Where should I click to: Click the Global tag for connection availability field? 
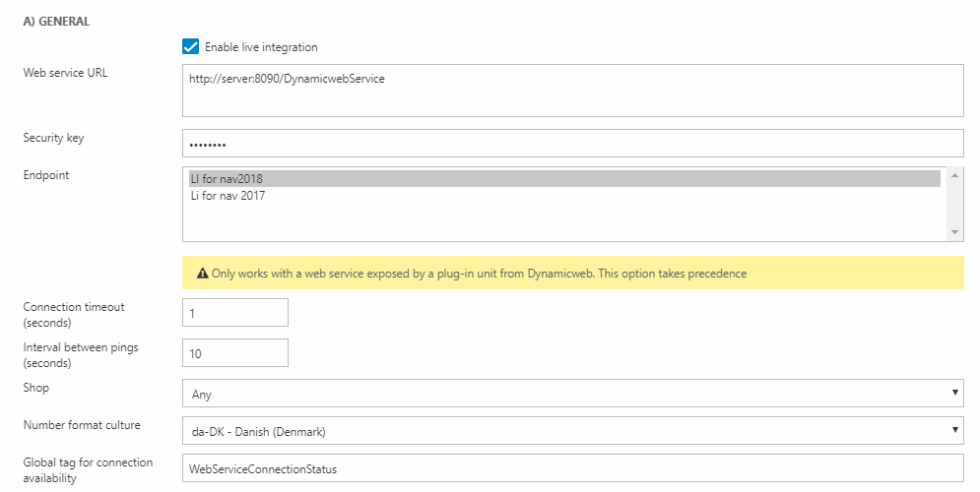pos(572,468)
